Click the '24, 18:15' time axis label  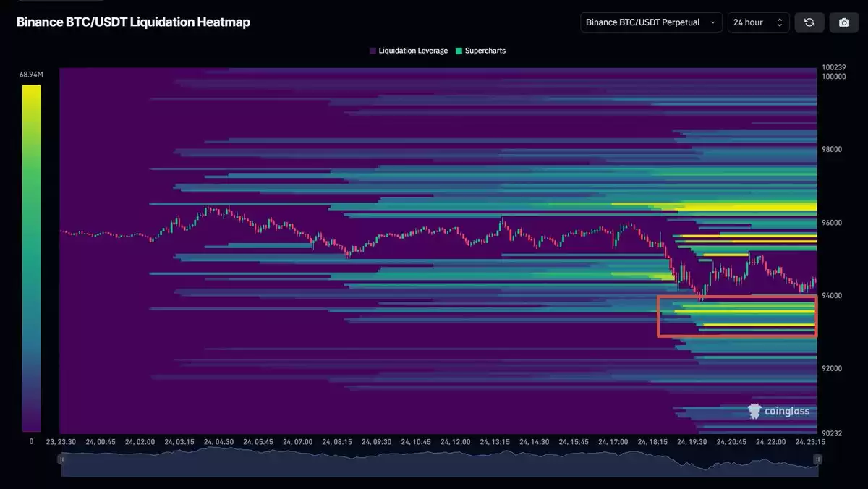tap(652, 441)
